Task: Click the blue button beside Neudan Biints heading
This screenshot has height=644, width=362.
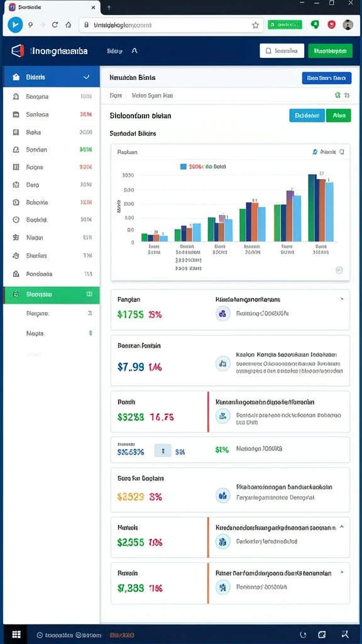Action: coord(326,77)
